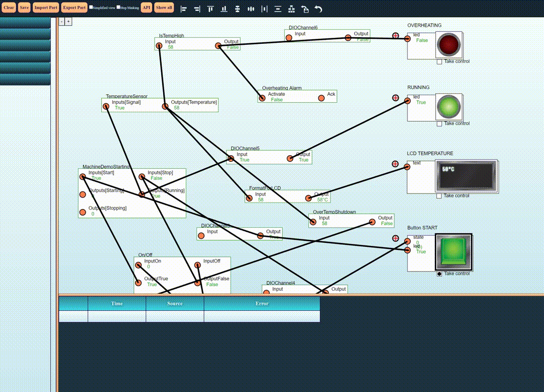544x392 pixels.
Task: Enable the Simplified view checkbox
Action: (x=91, y=8)
